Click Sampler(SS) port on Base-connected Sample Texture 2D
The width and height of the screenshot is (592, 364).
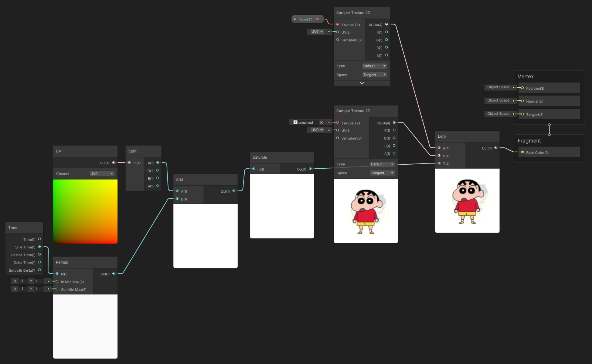coord(337,40)
